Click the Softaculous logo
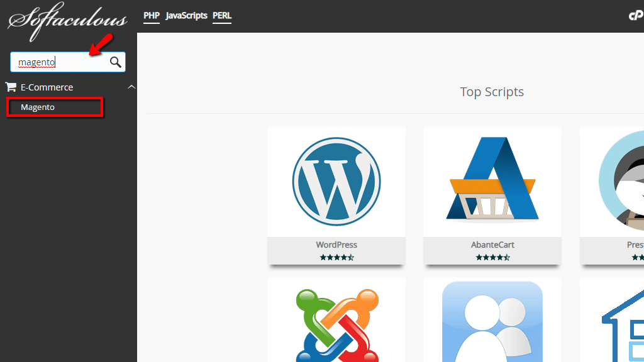Viewport: 644px width, 362px height. pos(65,21)
